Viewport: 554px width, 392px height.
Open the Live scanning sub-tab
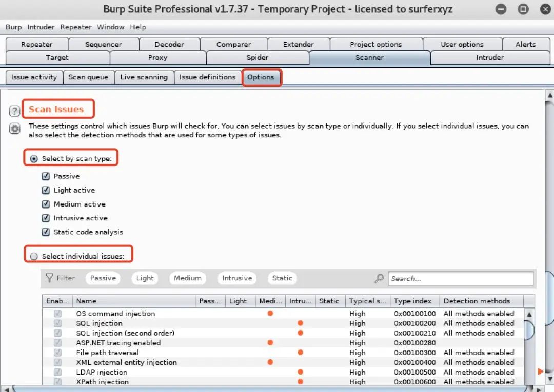click(x=144, y=77)
